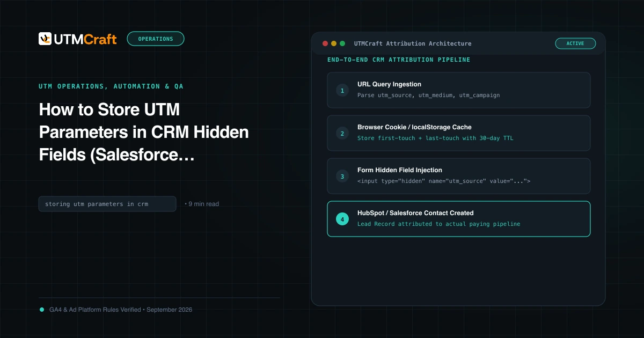Image resolution: width=644 pixels, height=338 pixels.
Task: Open the URL Query Ingestion step title
Action: coord(390,84)
